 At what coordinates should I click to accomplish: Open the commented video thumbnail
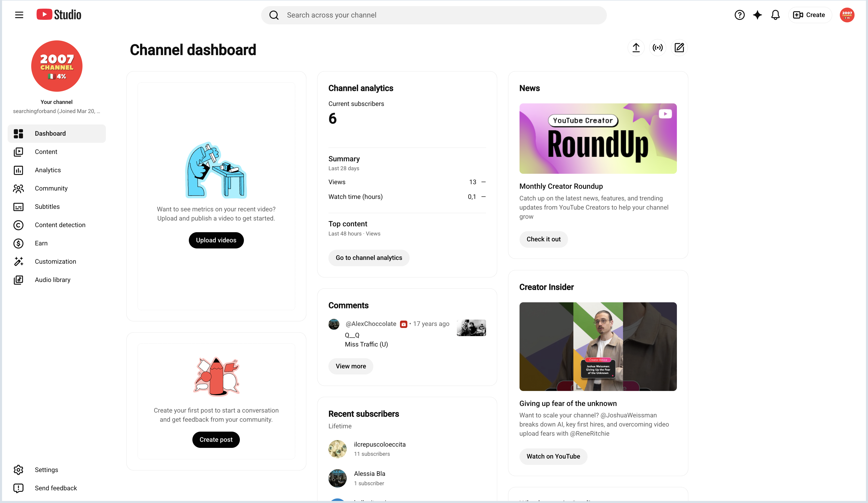[x=471, y=327]
